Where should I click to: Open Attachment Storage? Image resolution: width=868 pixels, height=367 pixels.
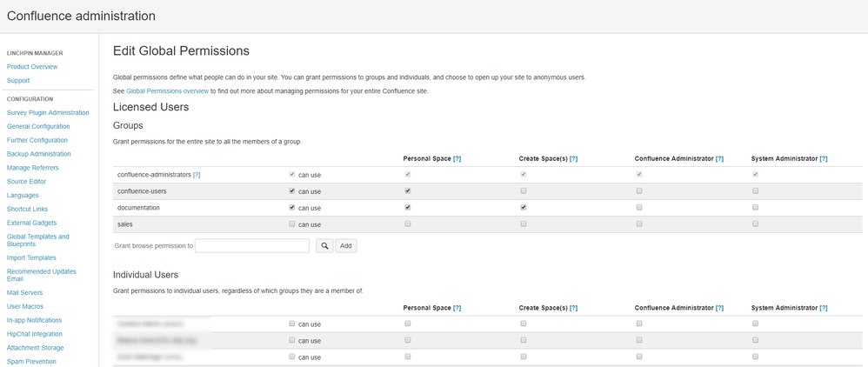(36, 348)
